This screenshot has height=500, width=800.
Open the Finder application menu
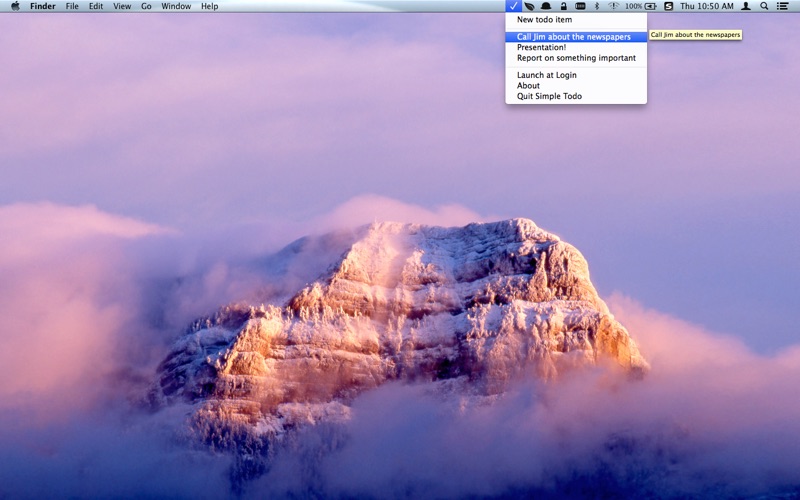click(43, 6)
